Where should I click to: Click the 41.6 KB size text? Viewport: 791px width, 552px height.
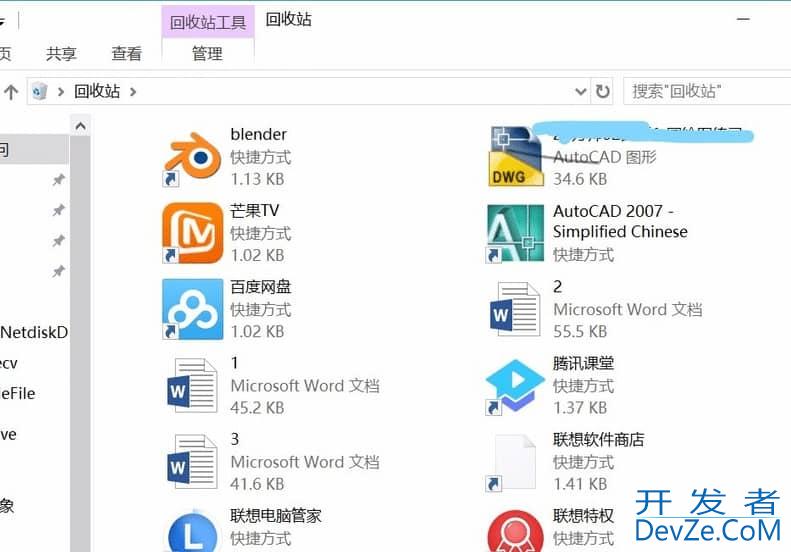coord(257,484)
